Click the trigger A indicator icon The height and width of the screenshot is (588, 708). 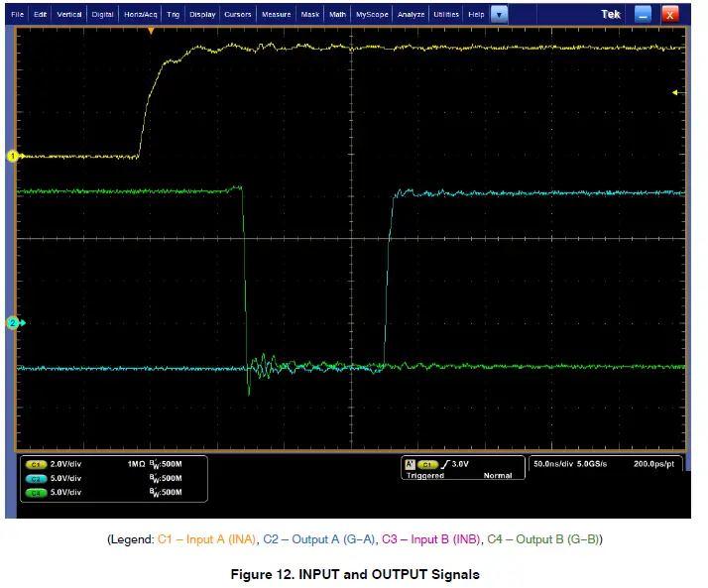click(x=409, y=463)
